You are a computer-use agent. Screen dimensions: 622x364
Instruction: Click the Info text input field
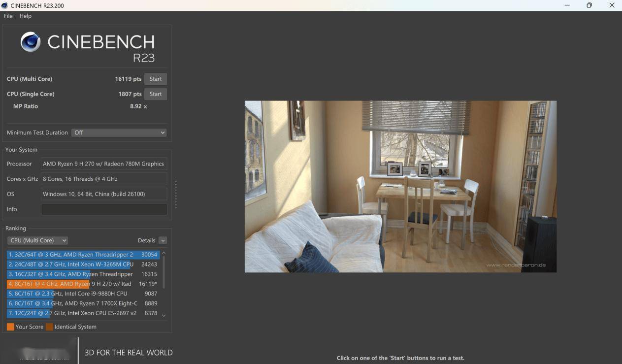pos(104,209)
